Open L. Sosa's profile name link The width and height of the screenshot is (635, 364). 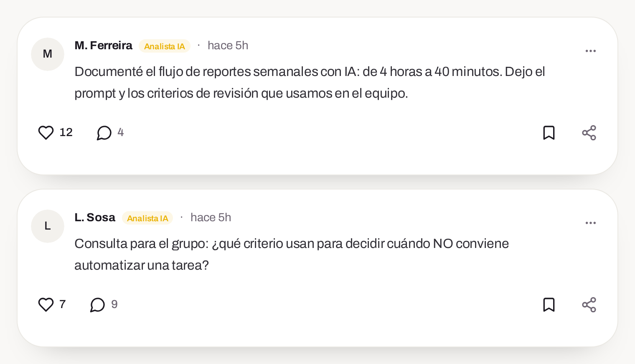95,217
